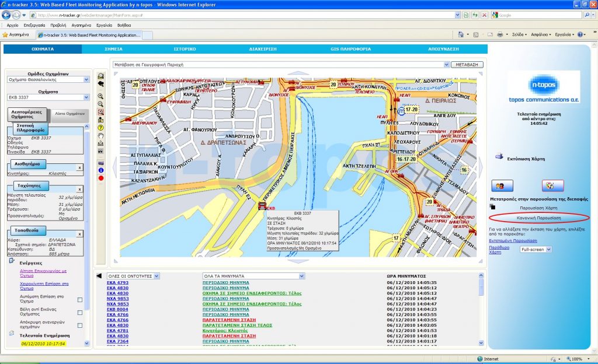
Task: Check Βέλη αντί Εικόνας Οχήματος box
Action: [79, 313]
